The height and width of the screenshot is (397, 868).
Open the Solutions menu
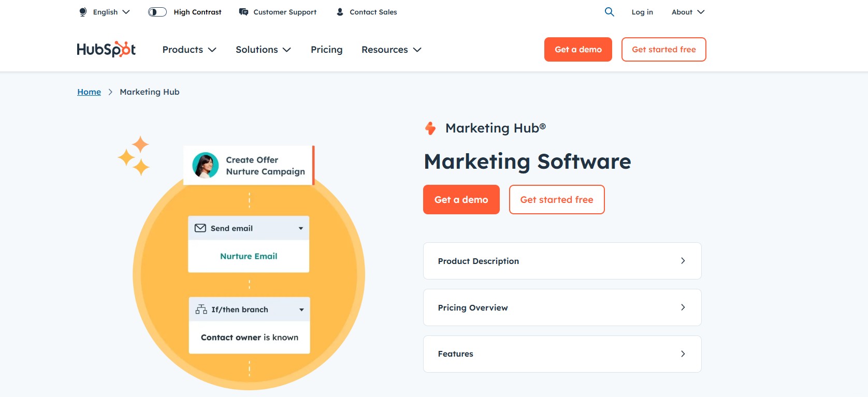point(264,50)
